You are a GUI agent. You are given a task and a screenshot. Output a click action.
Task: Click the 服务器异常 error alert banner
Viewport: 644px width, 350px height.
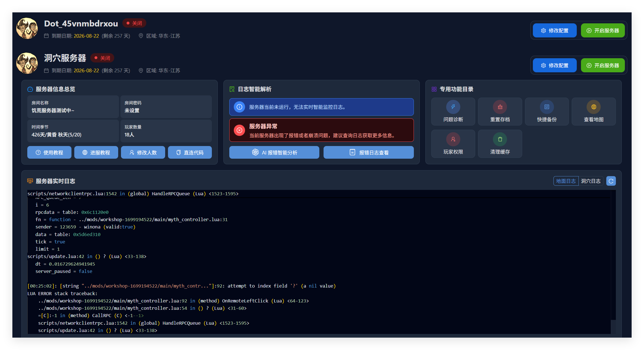(321, 130)
